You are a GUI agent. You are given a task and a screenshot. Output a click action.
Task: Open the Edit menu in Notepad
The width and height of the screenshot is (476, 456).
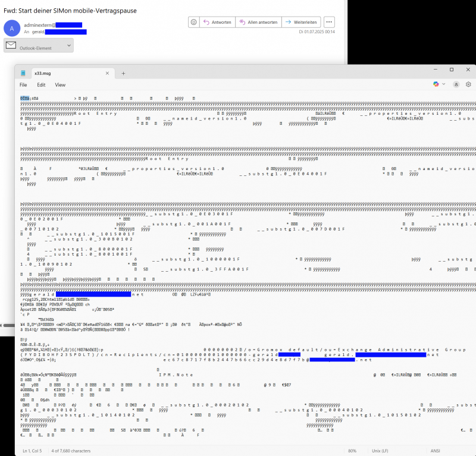tap(41, 85)
